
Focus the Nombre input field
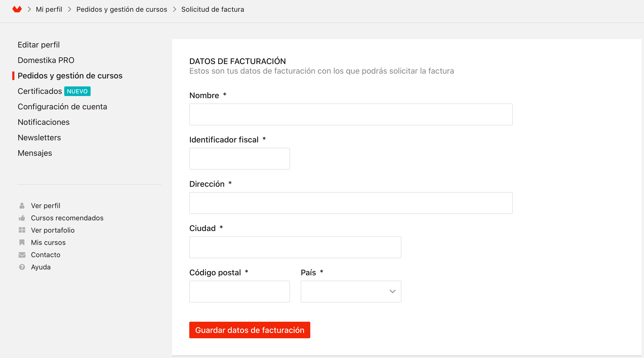click(351, 114)
